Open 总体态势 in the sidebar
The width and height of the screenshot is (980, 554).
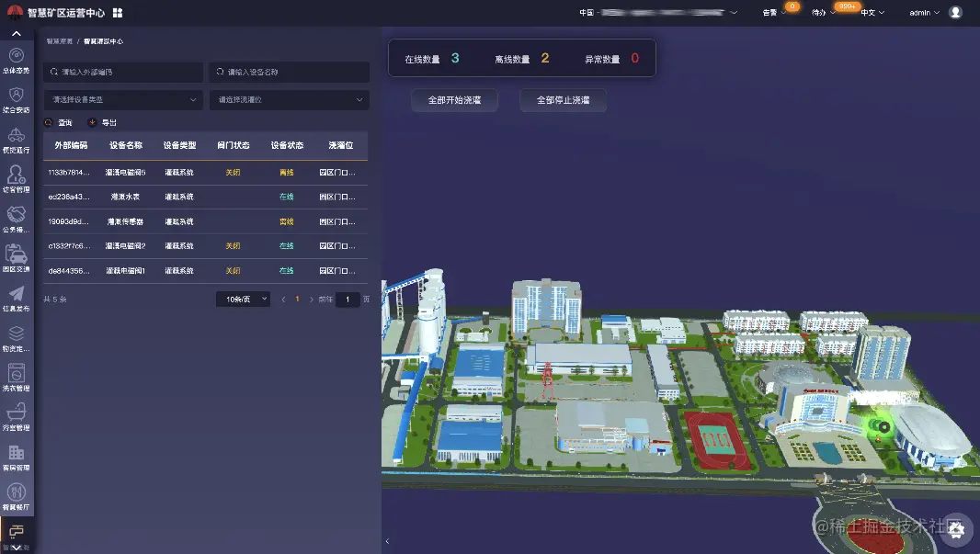pyautogui.click(x=17, y=61)
